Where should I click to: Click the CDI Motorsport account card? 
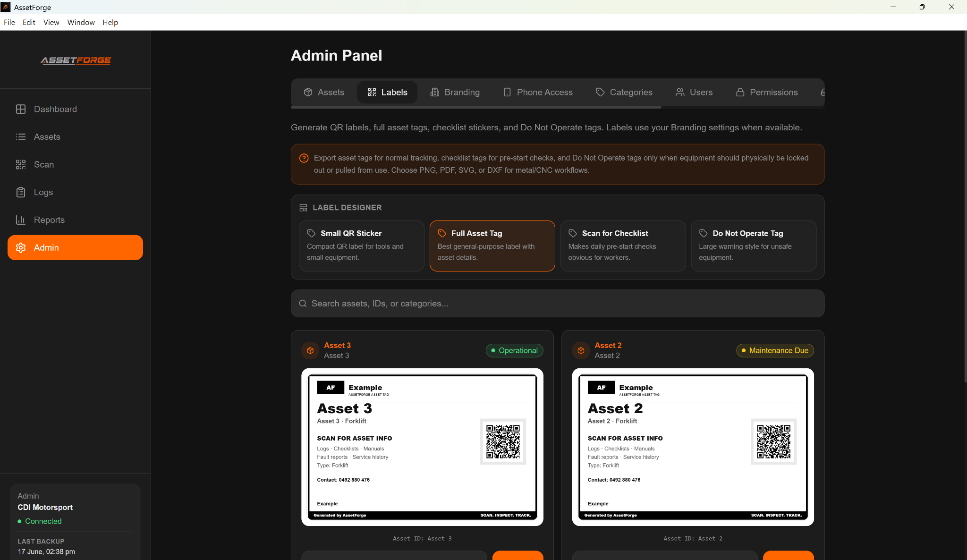tap(75, 522)
